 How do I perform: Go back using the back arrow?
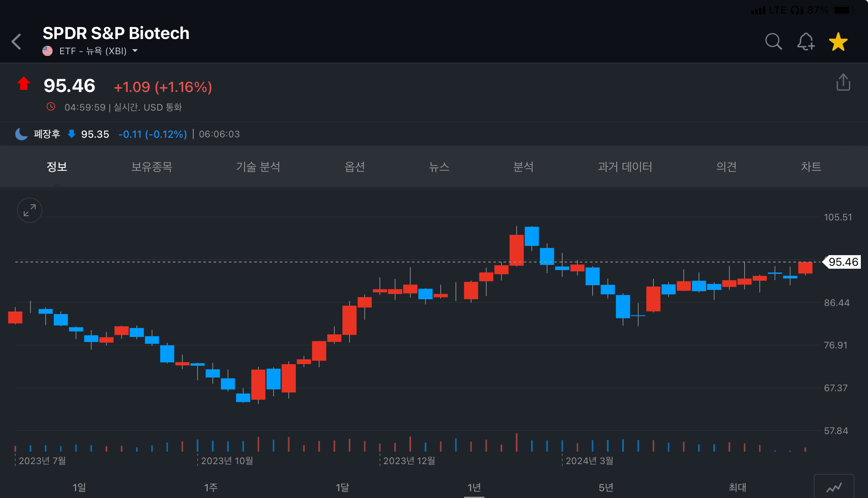coord(17,42)
